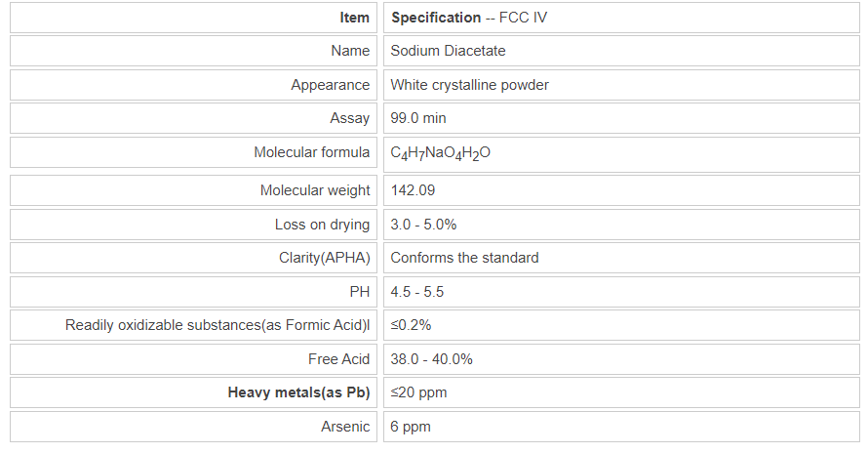Click Heavy metals(as Pb) label
The image size is (868, 453).
coord(298,392)
